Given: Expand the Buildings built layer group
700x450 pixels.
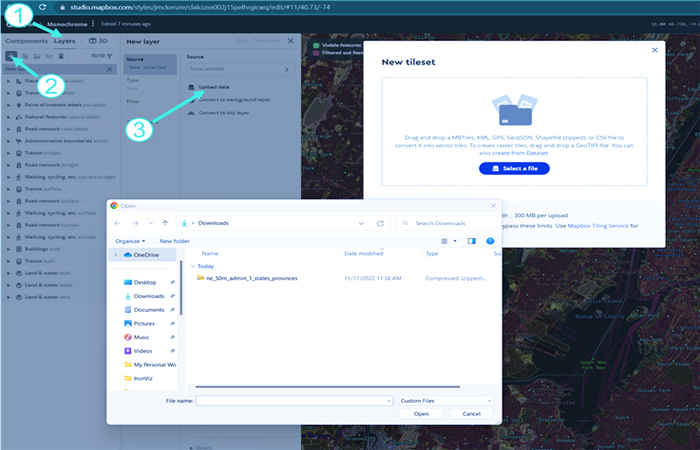Looking at the screenshot, I should click(8, 249).
